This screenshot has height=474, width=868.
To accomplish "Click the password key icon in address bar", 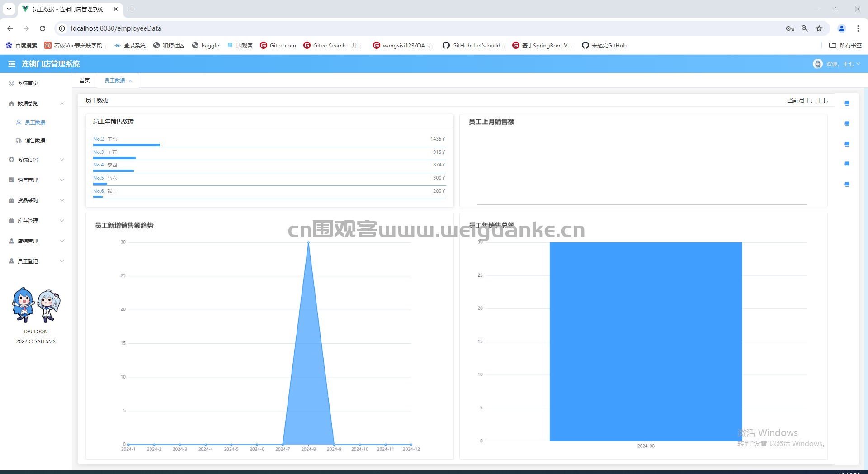I will coord(790,28).
